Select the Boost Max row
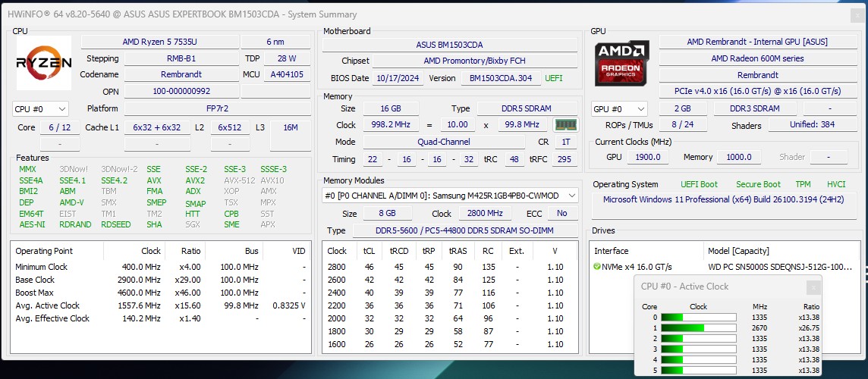 (x=161, y=293)
